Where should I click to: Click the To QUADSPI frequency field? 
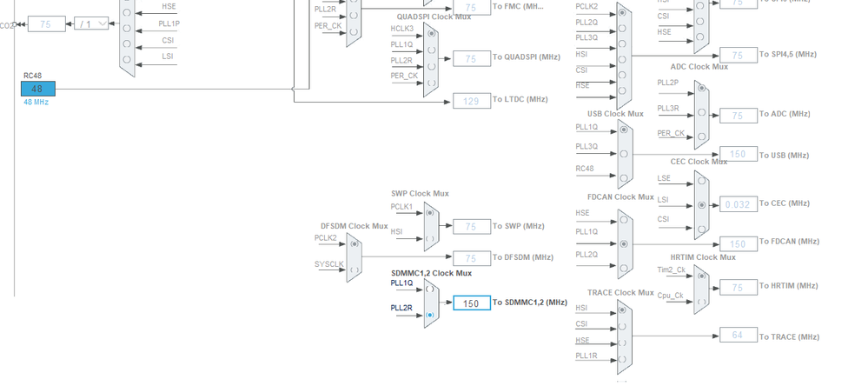(472, 58)
